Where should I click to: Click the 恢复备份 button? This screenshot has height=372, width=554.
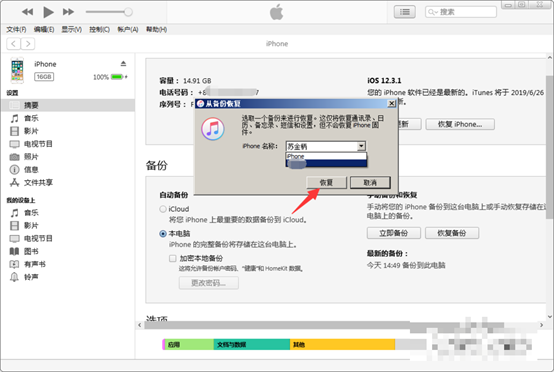pos(452,233)
